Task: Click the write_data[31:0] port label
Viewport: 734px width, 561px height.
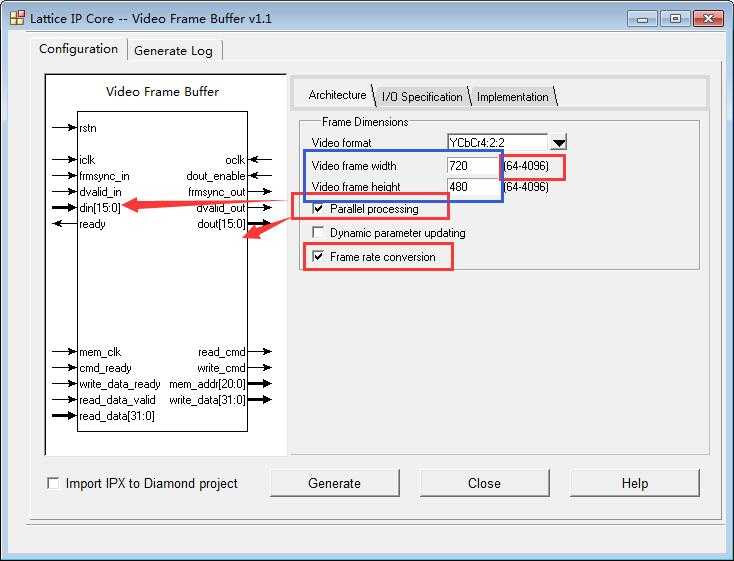Action: (207, 400)
